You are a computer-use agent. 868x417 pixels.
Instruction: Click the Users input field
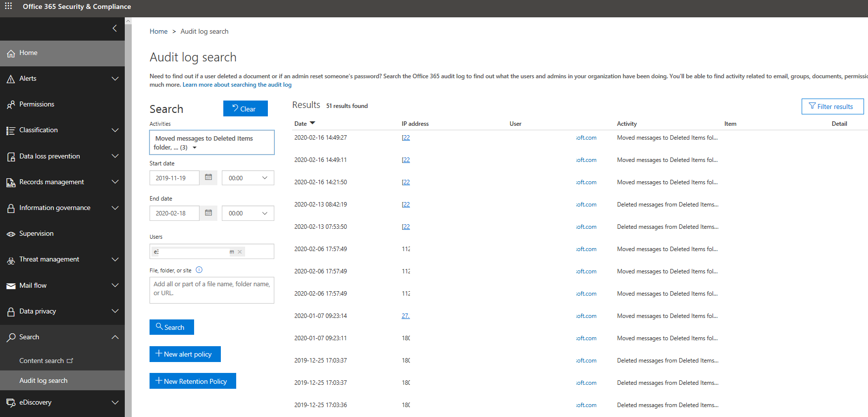(x=212, y=251)
